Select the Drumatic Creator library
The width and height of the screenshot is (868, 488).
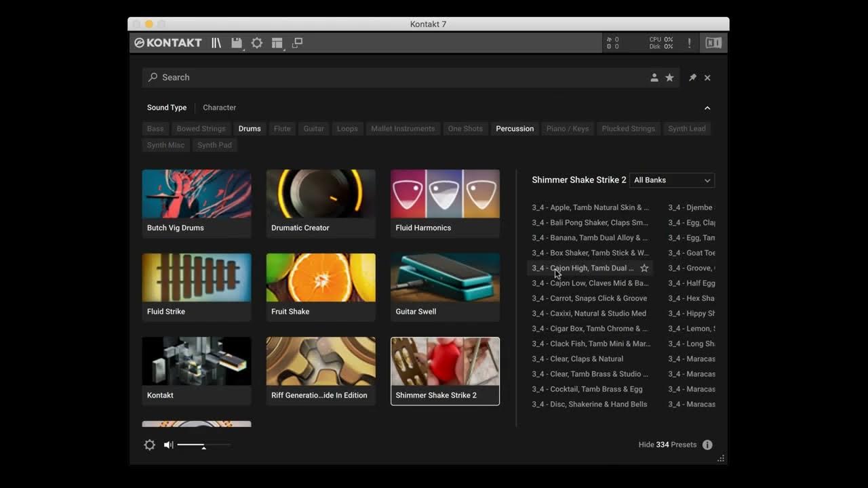point(321,203)
